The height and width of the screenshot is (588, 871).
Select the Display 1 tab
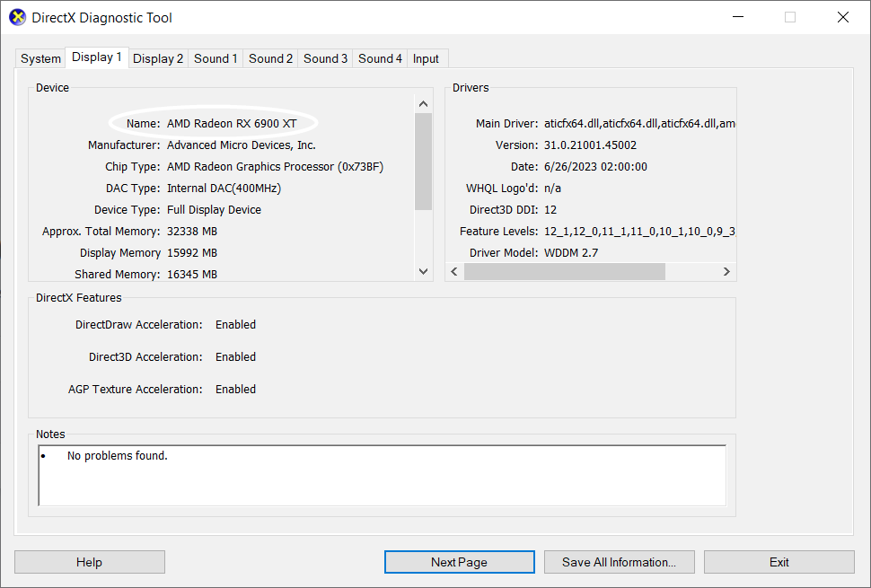[97, 57]
